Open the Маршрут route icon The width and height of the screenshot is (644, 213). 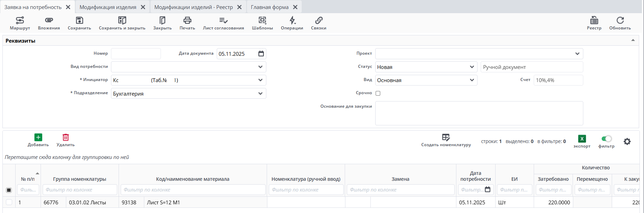[20, 20]
